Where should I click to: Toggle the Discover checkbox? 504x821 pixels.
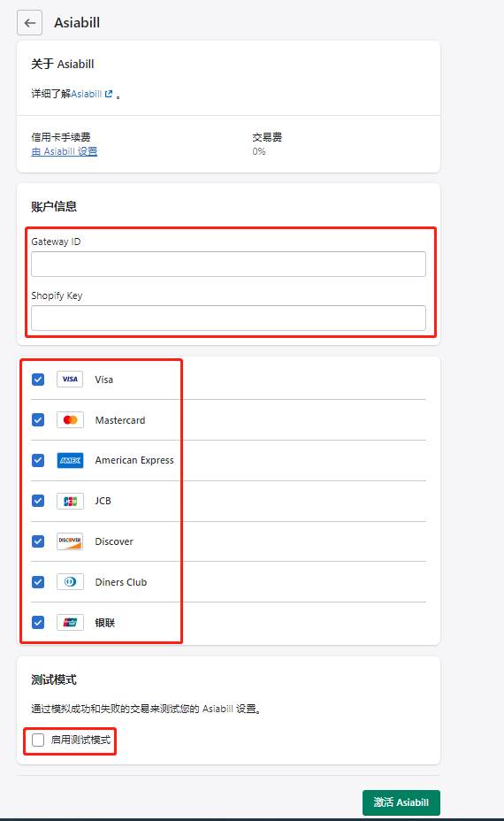click(x=38, y=541)
